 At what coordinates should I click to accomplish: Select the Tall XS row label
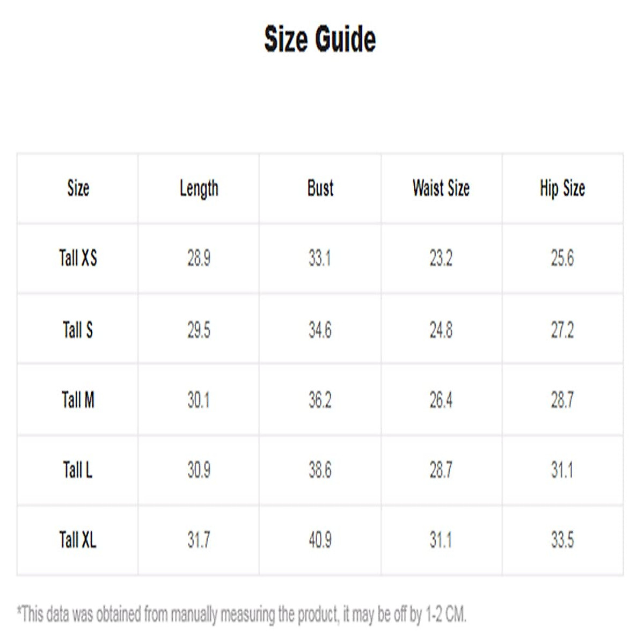pyautogui.click(x=78, y=258)
